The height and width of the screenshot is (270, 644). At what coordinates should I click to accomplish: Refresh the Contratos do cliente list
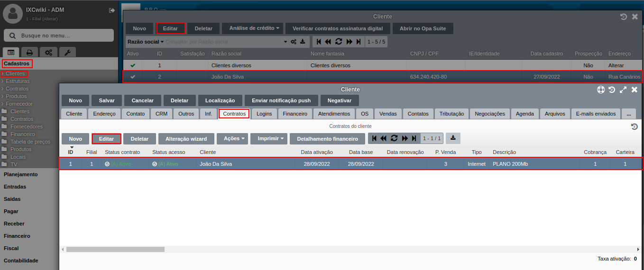(x=394, y=138)
